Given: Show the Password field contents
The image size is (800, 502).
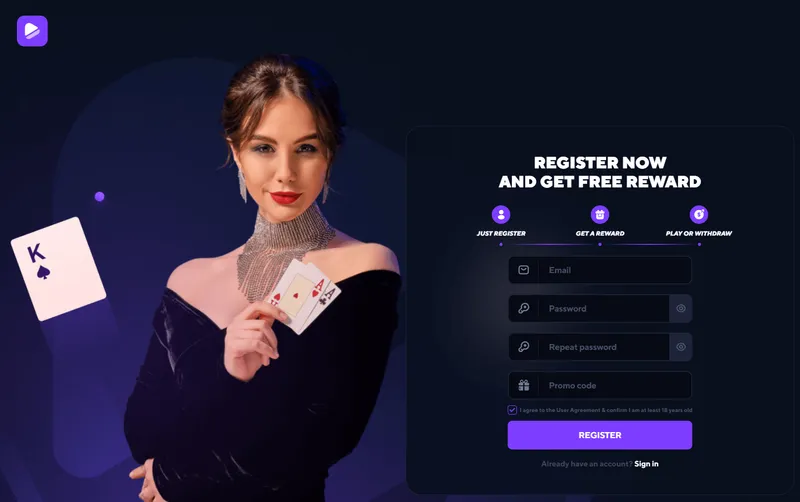Looking at the screenshot, I should [681, 308].
